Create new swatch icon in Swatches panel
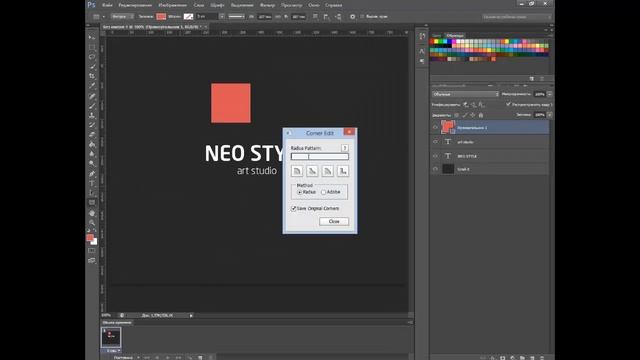The width and height of the screenshot is (640, 360). (x=532, y=78)
